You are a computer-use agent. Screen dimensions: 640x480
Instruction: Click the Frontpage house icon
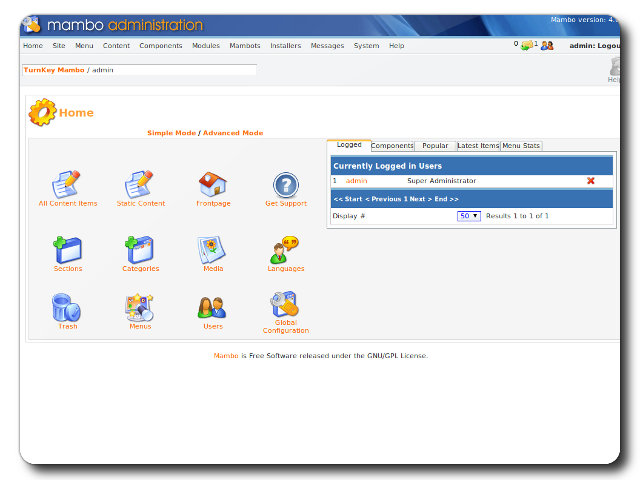(212, 185)
